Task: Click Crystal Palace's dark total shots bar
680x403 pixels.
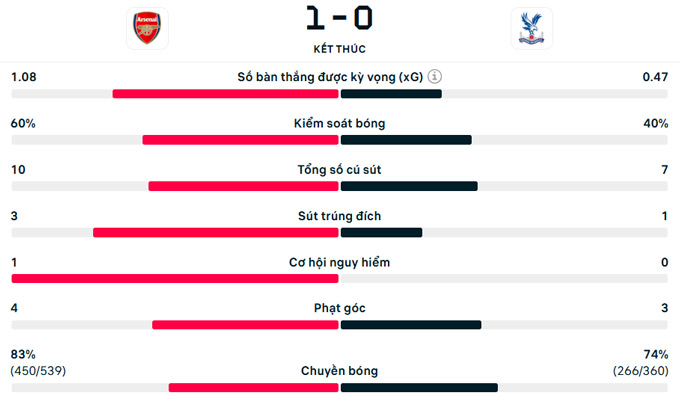Action: pyautogui.click(x=409, y=186)
